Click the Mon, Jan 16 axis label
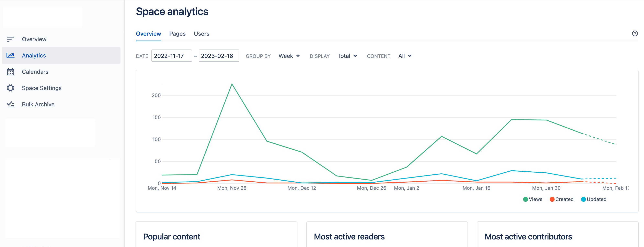This screenshot has width=644, height=247. (476, 188)
